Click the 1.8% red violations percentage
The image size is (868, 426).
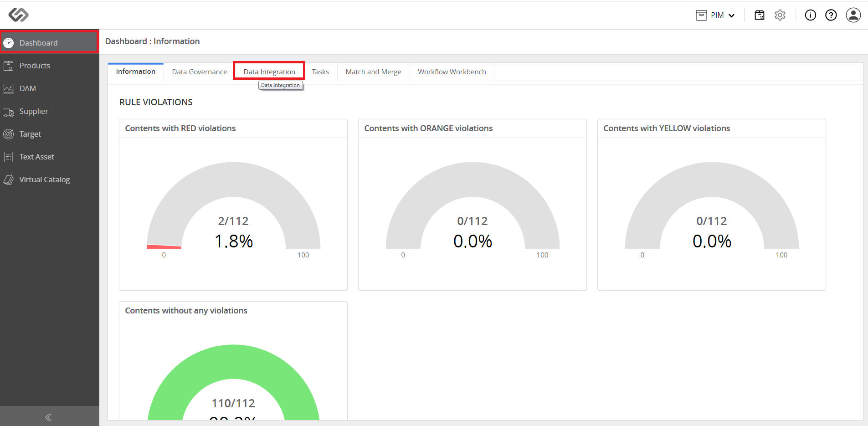click(x=234, y=241)
